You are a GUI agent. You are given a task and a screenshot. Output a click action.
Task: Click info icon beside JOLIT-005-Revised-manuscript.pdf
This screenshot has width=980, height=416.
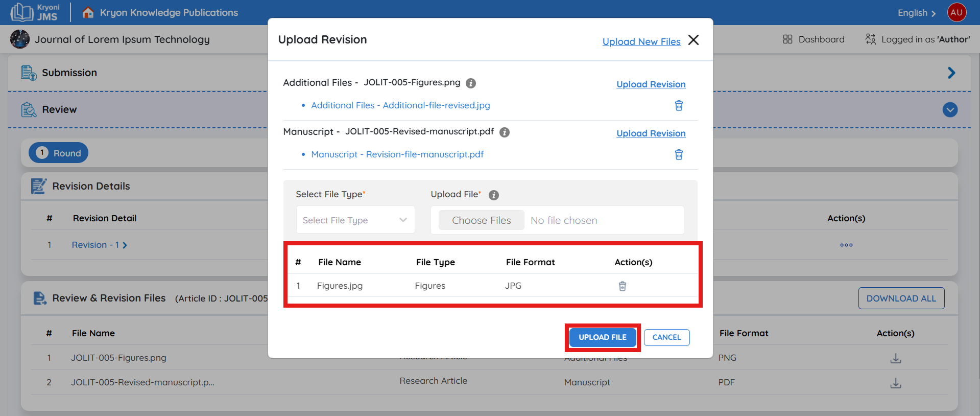[505, 132]
